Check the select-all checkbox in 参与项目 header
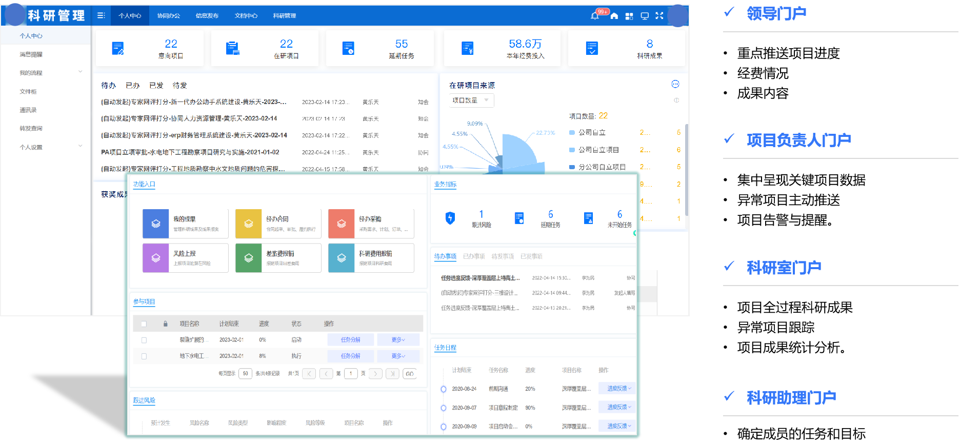Image resolution: width=980 pixels, height=445 pixels. (x=144, y=324)
